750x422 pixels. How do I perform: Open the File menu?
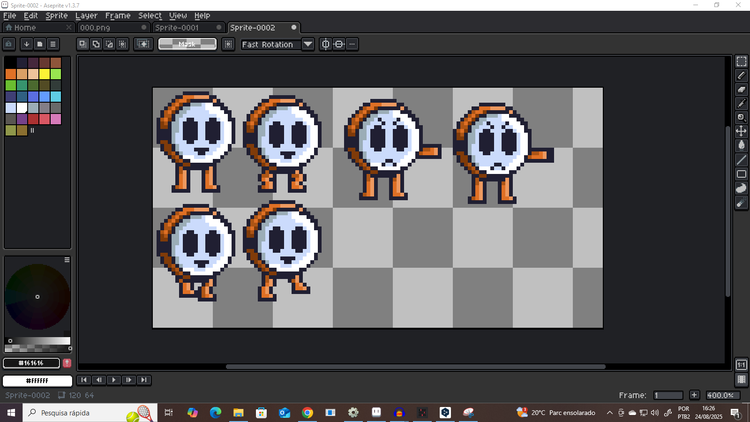coord(10,15)
